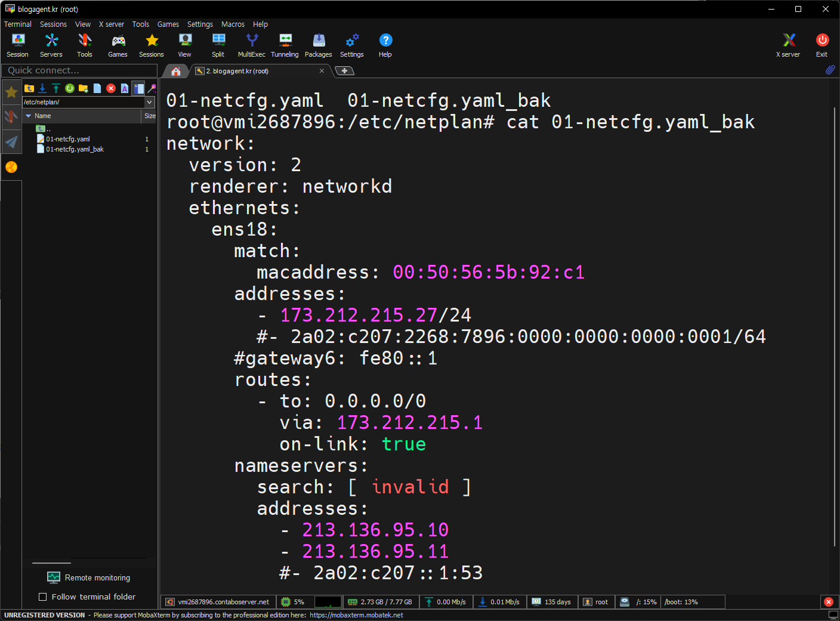Open the Macros menu
840x621 pixels.
click(x=233, y=24)
